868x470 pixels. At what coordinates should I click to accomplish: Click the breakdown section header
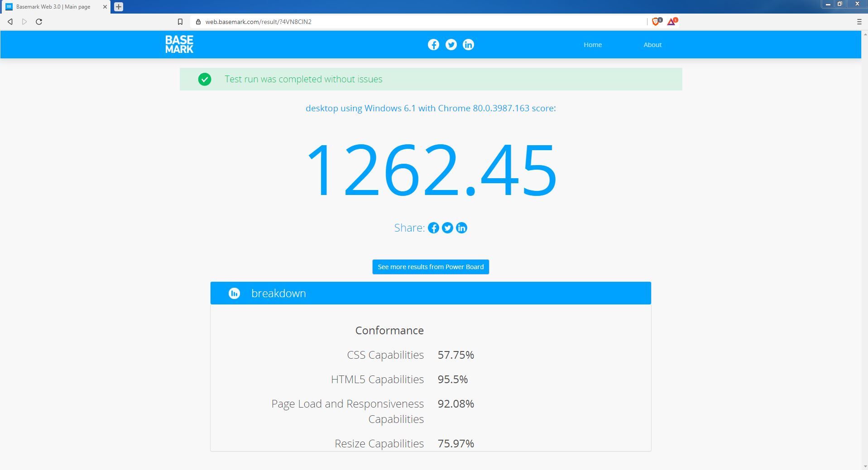[431, 293]
